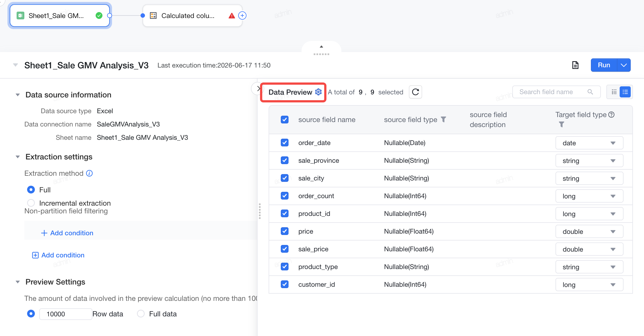Viewport: 644px width, 336px height.
Task: Switch to the list view
Action: coord(625,92)
